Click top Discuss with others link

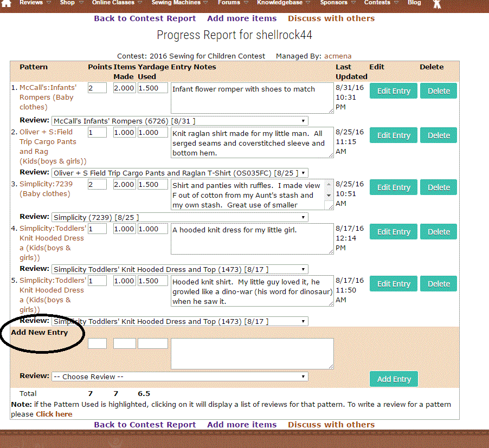pyautogui.click(x=331, y=18)
